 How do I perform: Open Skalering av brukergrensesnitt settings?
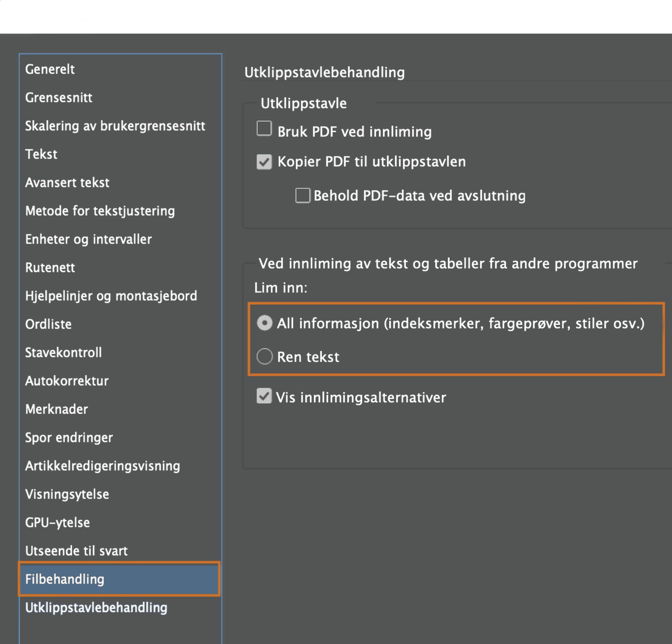115,126
